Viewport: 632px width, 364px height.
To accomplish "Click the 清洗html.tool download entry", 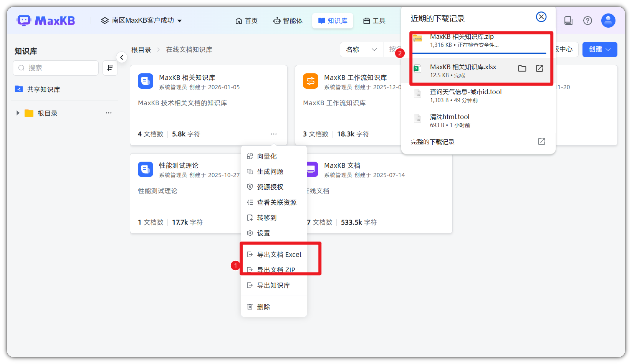I will coord(478,121).
